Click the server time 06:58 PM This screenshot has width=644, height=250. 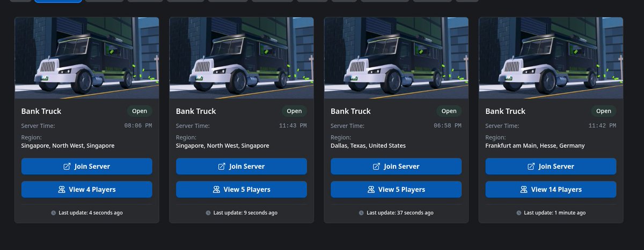(447, 126)
